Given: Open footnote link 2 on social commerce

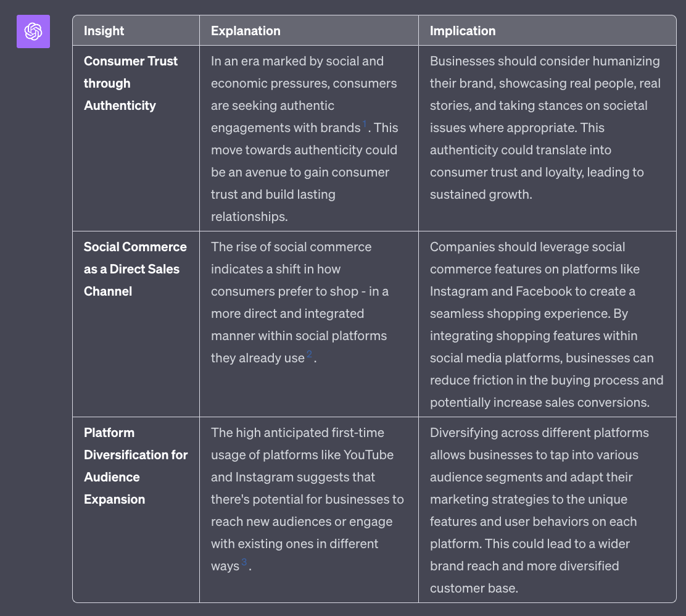Looking at the screenshot, I should [x=310, y=355].
